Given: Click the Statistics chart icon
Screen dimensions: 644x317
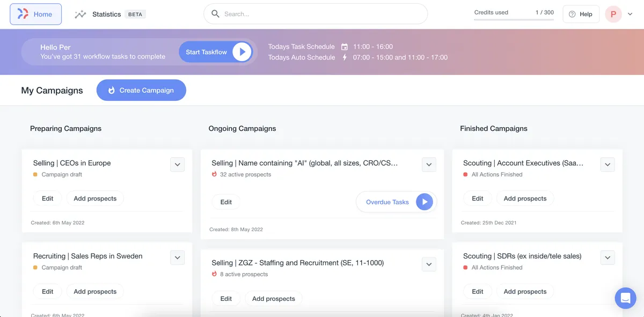Looking at the screenshot, I should click(80, 14).
